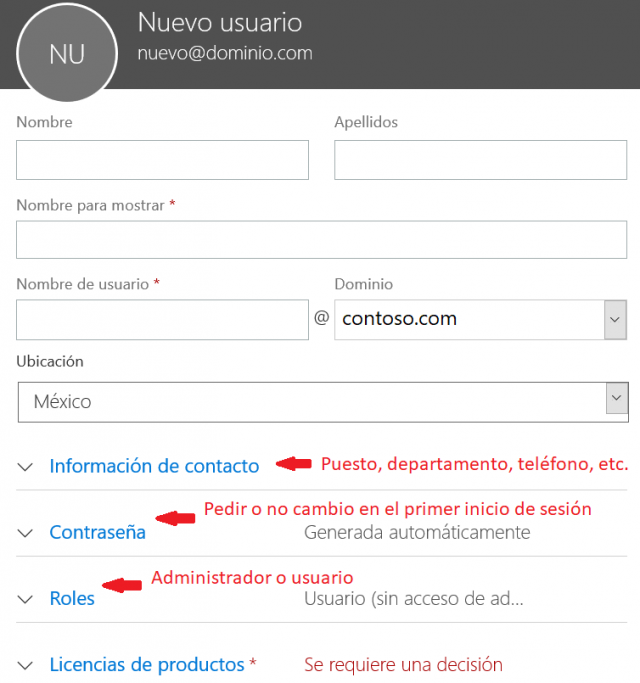
Task: Open the Contraseña section link
Action: pyautogui.click(x=98, y=532)
